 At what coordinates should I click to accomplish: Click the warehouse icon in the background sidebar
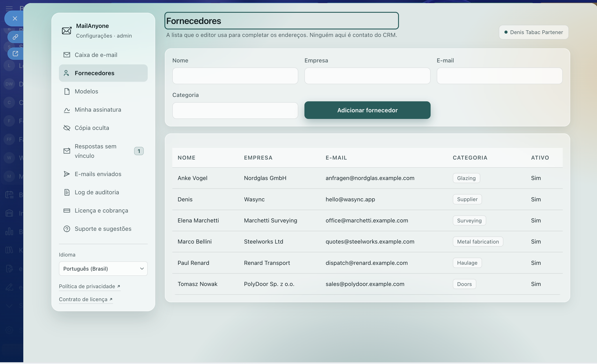tap(9, 213)
